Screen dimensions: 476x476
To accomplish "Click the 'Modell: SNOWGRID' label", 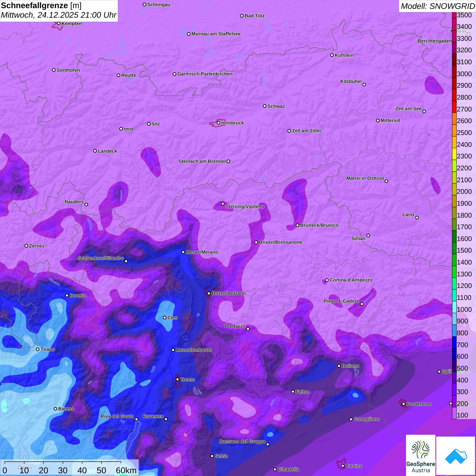I will (x=438, y=6).
